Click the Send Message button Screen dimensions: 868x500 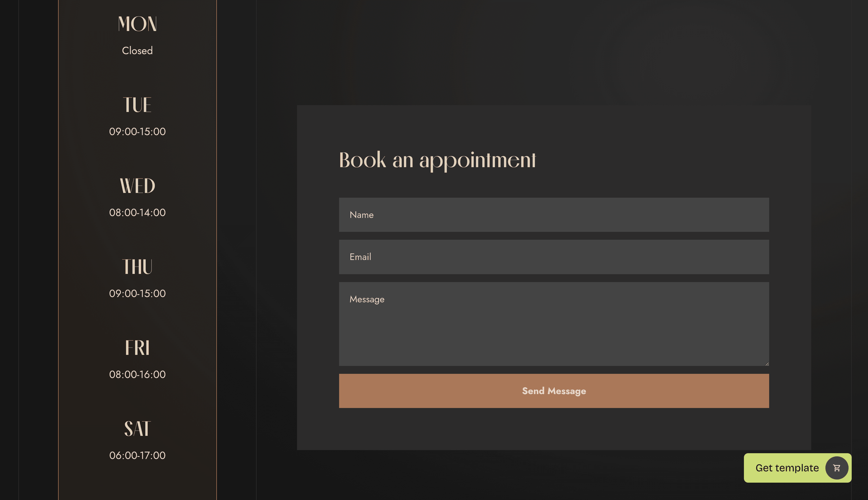click(554, 391)
